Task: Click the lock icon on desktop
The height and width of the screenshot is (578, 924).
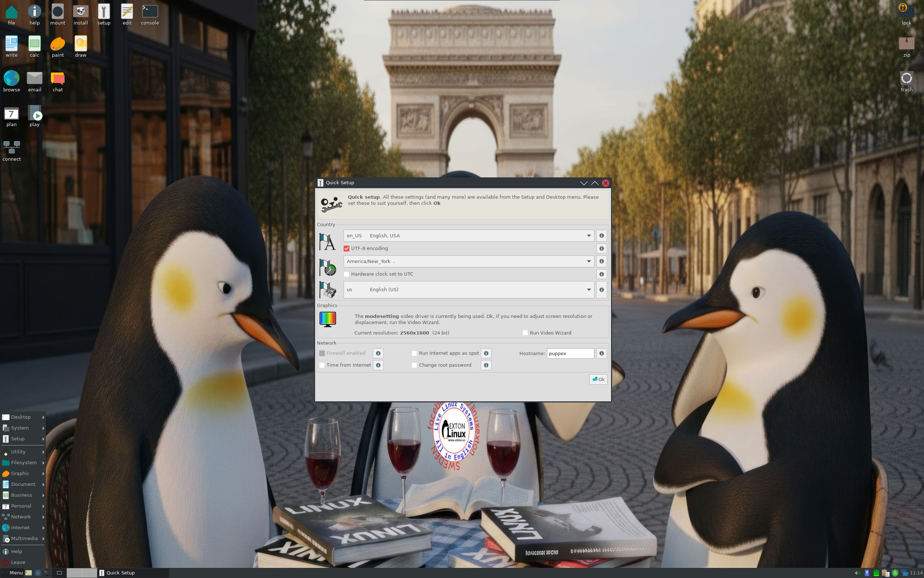Action: [906, 14]
